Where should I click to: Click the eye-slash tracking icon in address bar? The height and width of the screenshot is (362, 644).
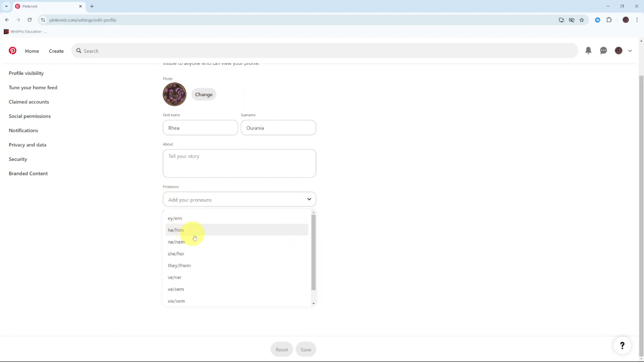[572, 20]
